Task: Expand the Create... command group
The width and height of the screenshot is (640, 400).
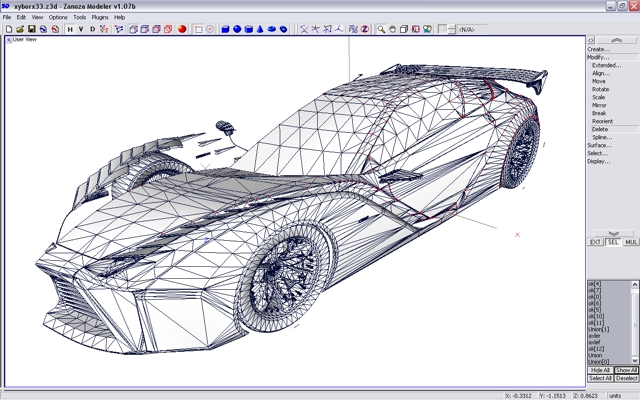Action: (x=598, y=49)
